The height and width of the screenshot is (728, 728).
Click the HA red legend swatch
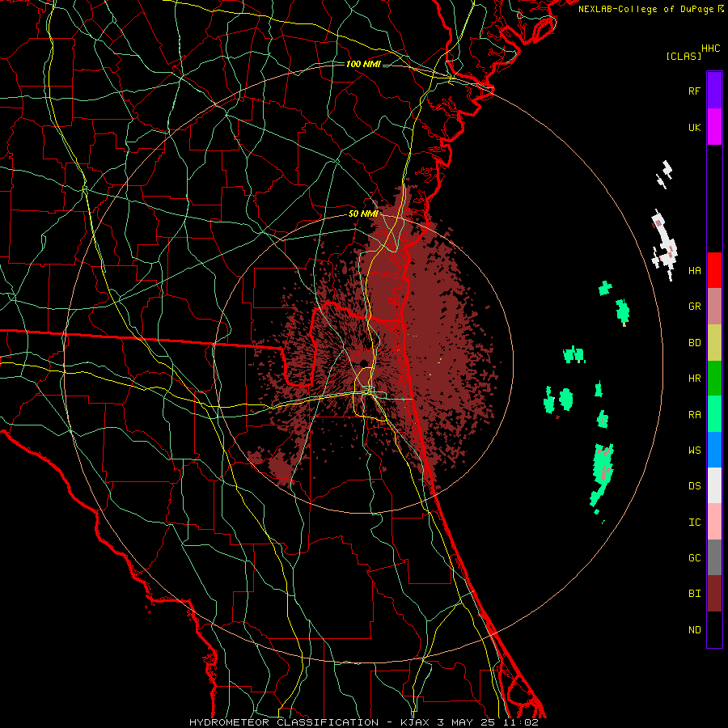714,270
